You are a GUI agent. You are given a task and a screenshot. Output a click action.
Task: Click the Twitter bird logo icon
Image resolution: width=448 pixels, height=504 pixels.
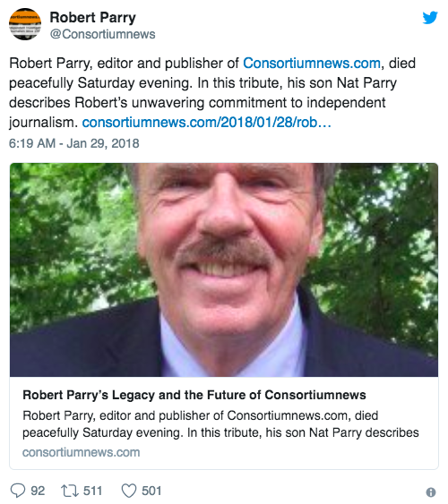pos(430,18)
